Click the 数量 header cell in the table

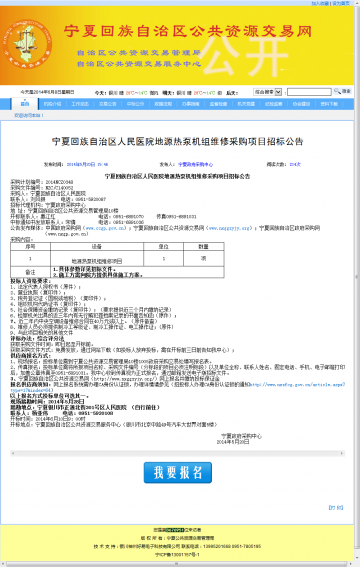tap(203, 246)
